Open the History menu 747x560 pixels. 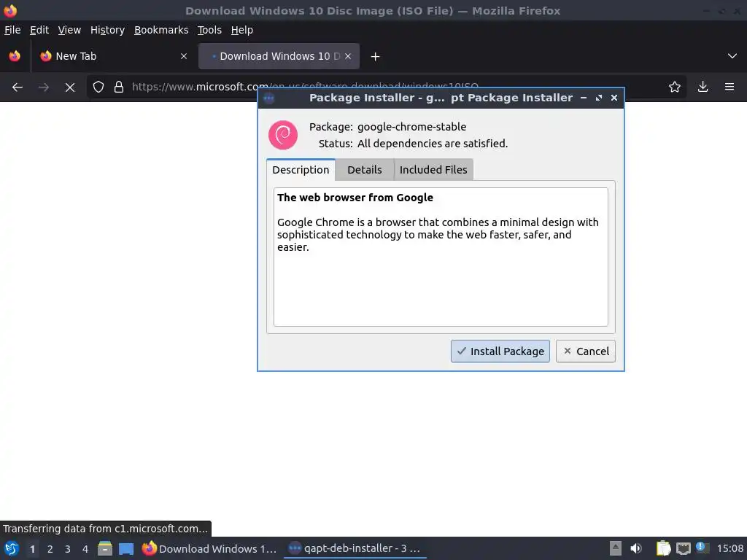(x=107, y=30)
